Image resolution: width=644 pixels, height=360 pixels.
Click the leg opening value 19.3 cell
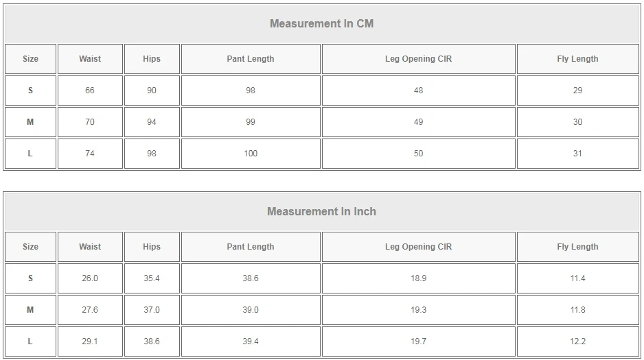[x=418, y=310]
